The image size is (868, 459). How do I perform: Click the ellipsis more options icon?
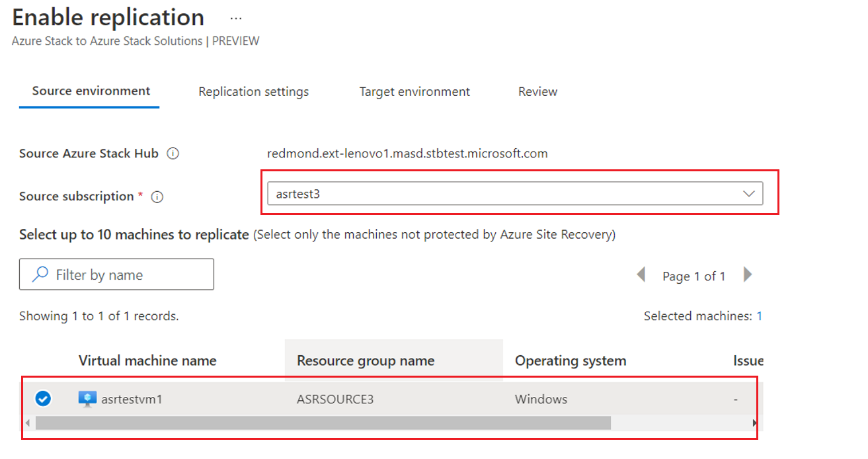pos(236,19)
